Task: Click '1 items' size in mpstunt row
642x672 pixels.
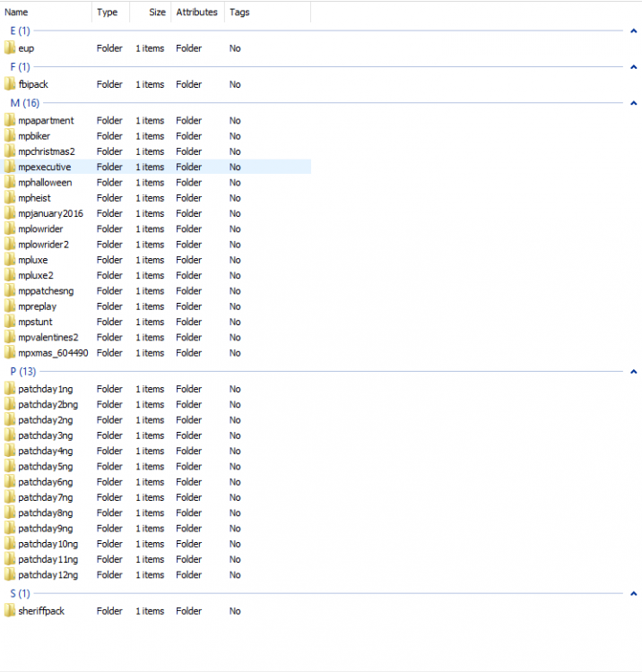Action: [150, 322]
